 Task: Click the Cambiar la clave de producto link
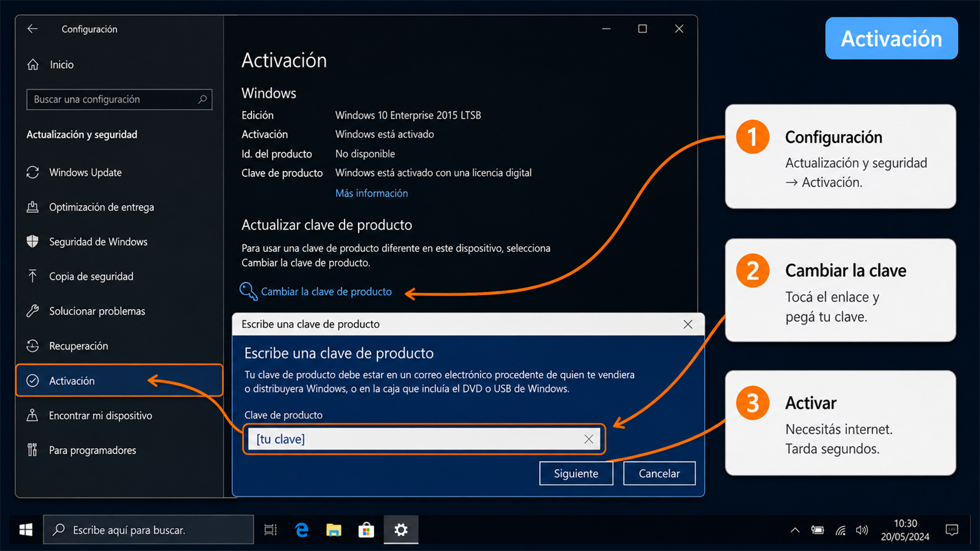326,291
